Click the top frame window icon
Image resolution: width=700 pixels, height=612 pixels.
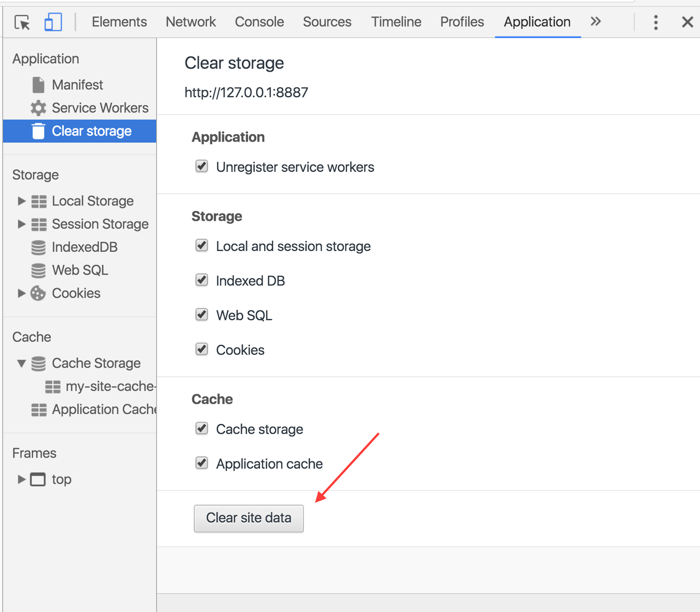(x=38, y=480)
